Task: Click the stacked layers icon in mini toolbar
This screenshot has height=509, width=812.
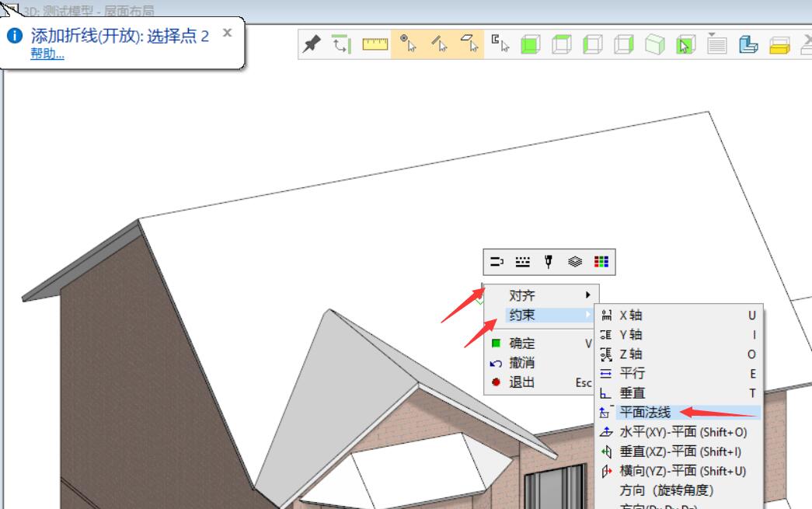Action: 575,262
